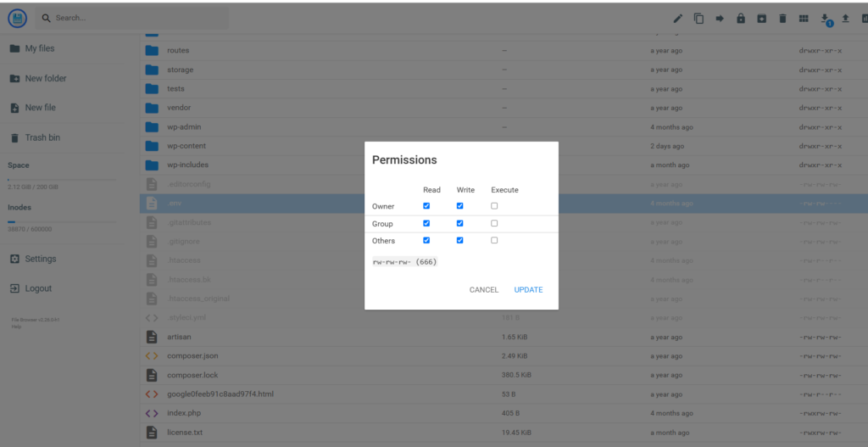Click the storage folder icon

click(x=152, y=70)
